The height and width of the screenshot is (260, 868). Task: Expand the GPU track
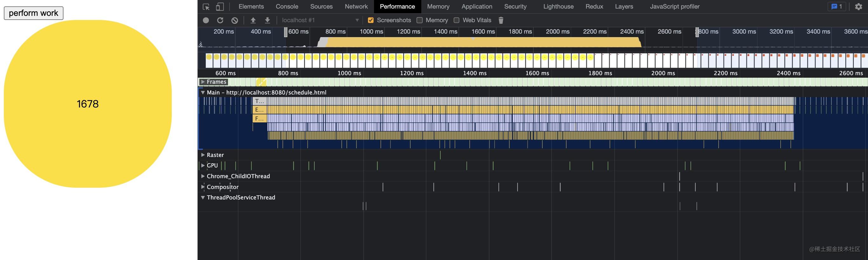pyautogui.click(x=203, y=165)
